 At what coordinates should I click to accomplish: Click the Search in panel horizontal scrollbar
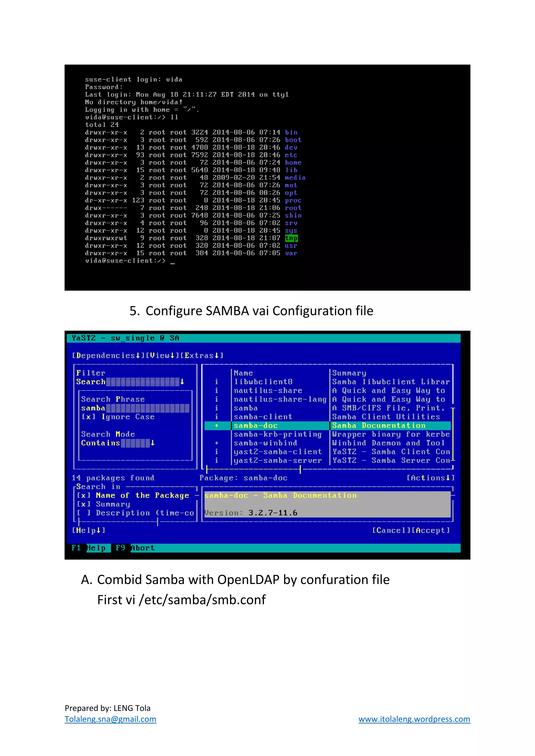(x=118, y=522)
